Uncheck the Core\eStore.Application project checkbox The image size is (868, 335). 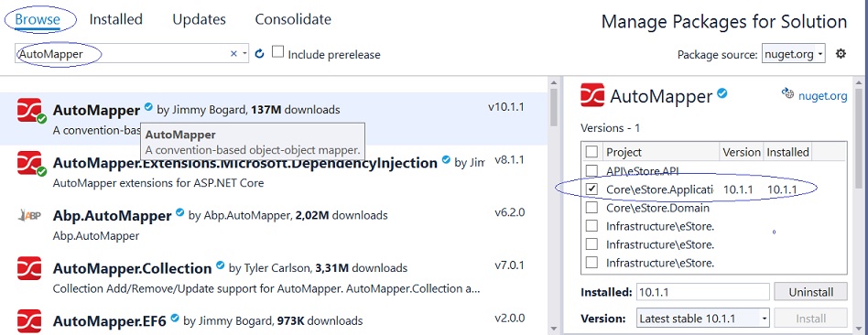591,189
